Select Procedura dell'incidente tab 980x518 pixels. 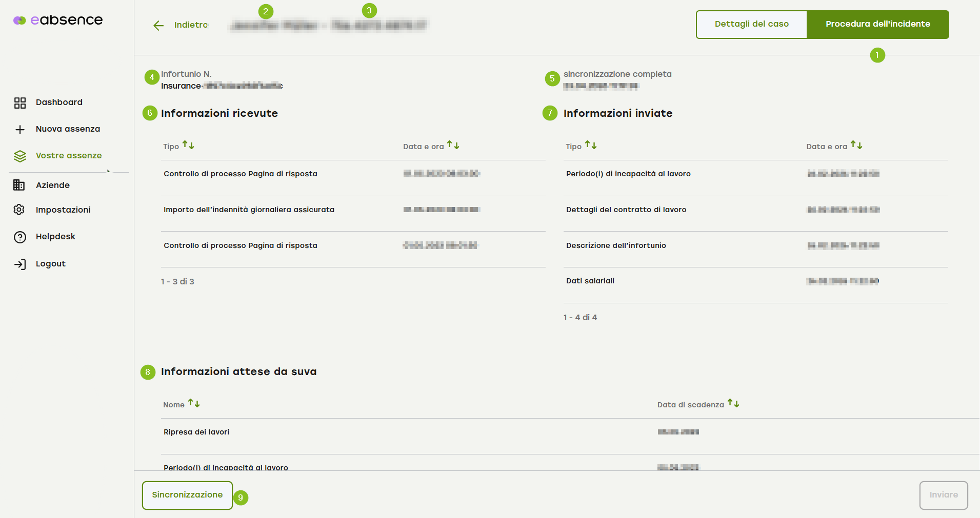(878, 24)
